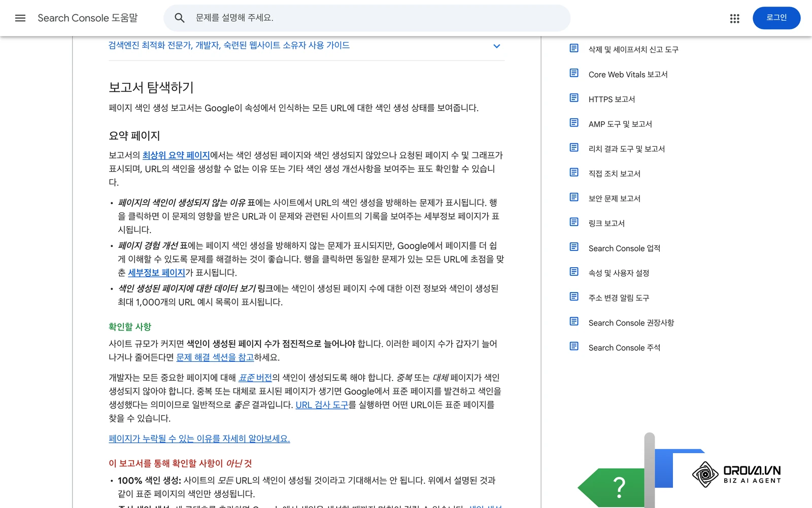Open the Search Console 주석 article
Image resolution: width=812 pixels, height=508 pixels.
point(624,348)
